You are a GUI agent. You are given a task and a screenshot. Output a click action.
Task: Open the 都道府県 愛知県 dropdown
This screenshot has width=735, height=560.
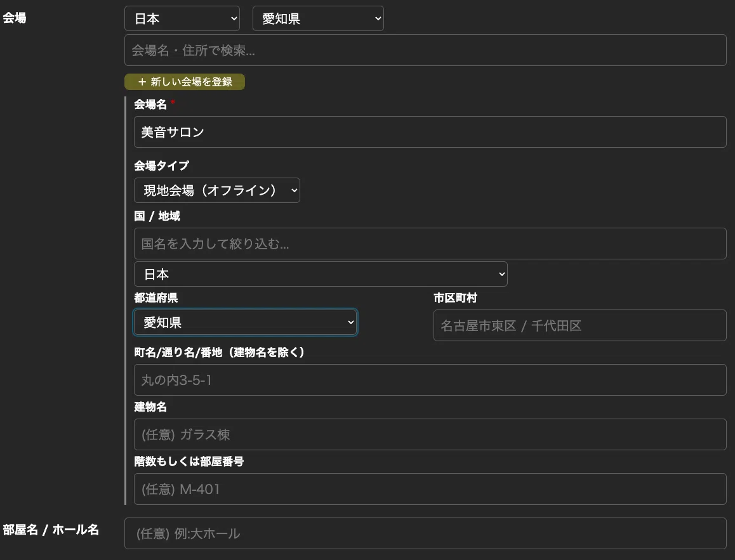coord(245,322)
